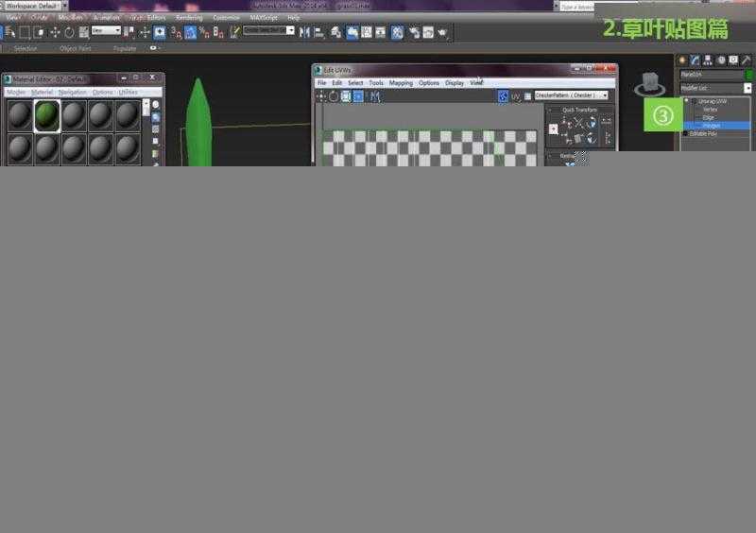Click the object name field in Modify panel
The image size is (756, 533).
712,75
